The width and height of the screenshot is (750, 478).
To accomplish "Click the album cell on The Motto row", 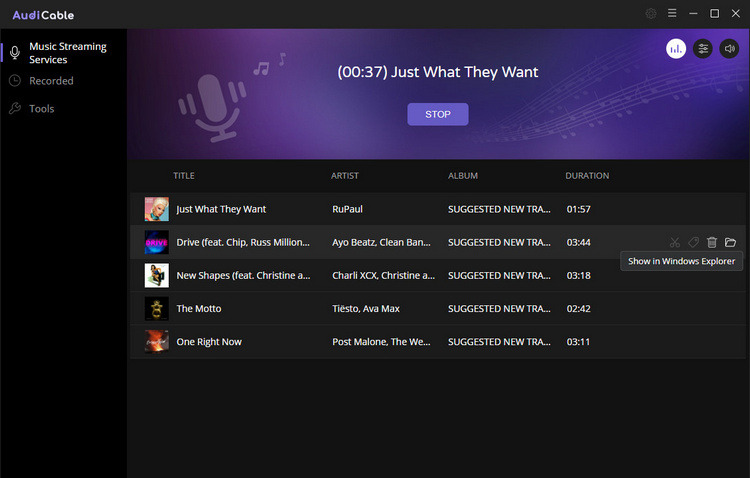I will 499,309.
